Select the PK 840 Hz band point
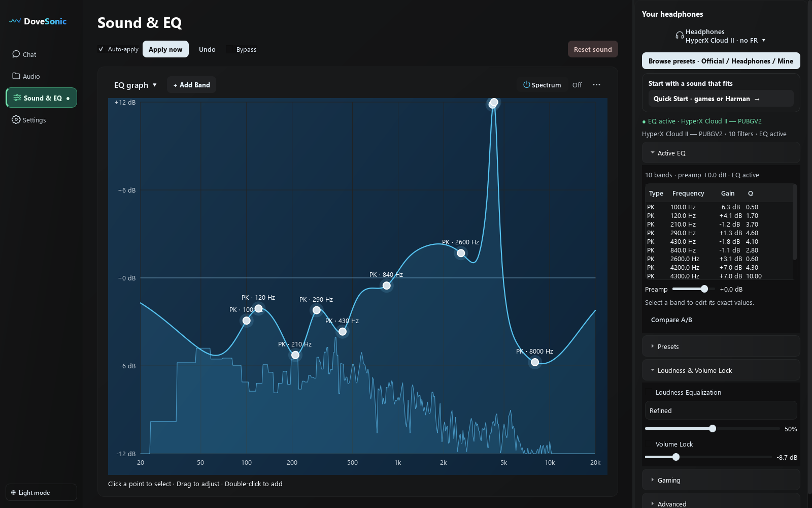Image resolution: width=812 pixels, height=508 pixels. coord(387,285)
